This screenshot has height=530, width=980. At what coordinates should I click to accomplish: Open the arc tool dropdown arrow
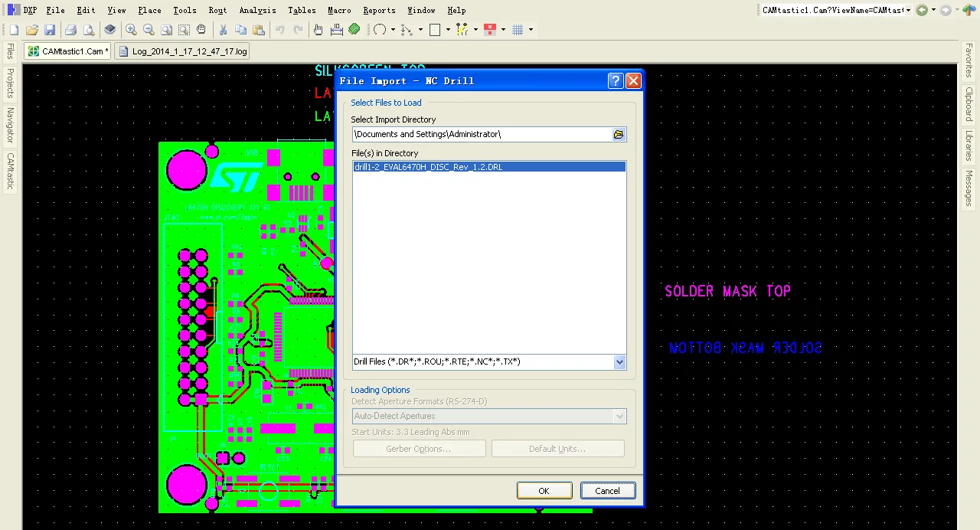(x=393, y=30)
